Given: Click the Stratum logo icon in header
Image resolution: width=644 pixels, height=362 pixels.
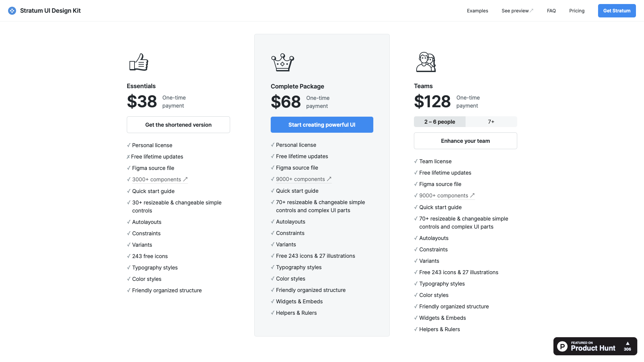Looking at the screenshot, I should coord(12,11).
